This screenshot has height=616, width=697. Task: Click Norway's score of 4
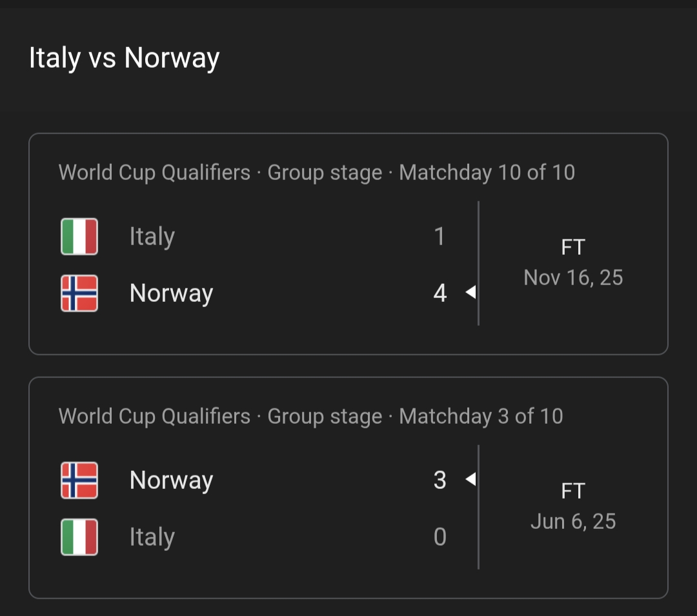point(440,293)
